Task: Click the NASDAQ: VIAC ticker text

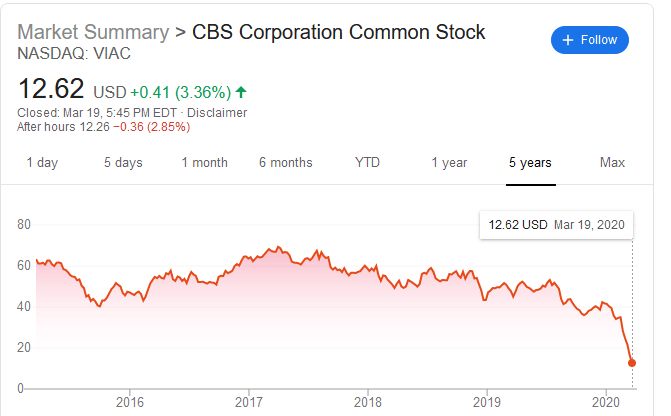Action: click(x=62, y=53)
